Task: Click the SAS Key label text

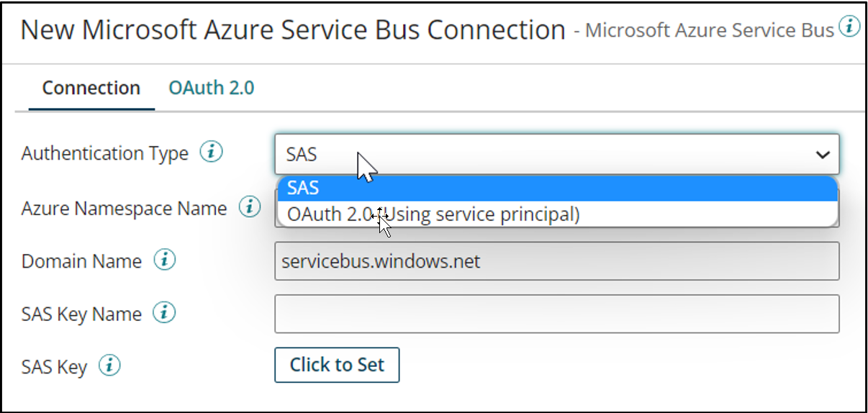Action: (x=54, y=367)
